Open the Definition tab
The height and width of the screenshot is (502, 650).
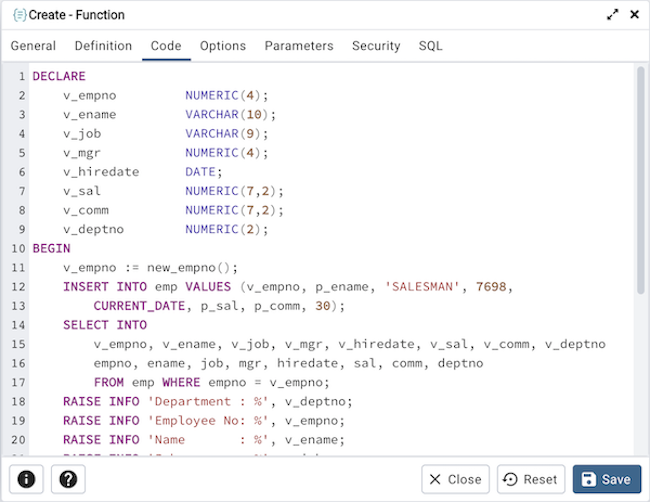(x=103, y=46)
